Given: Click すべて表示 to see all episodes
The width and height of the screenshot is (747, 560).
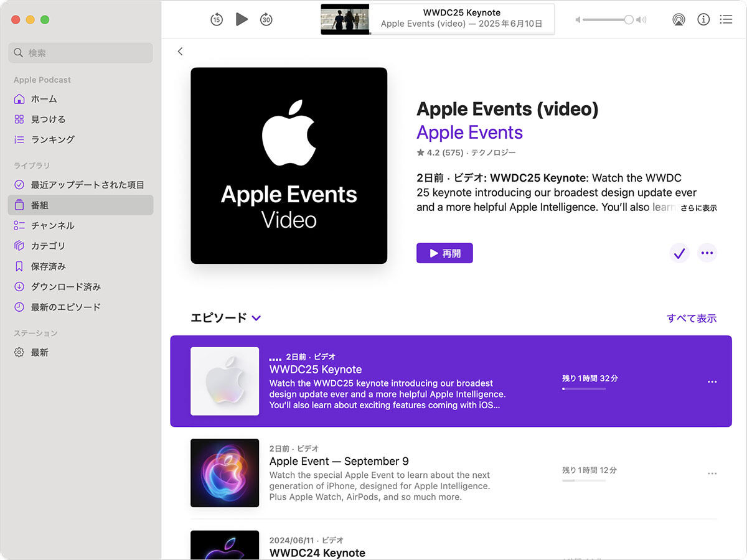Looking at the screenshot, I should pyautogui.click(x=692, y=318).
